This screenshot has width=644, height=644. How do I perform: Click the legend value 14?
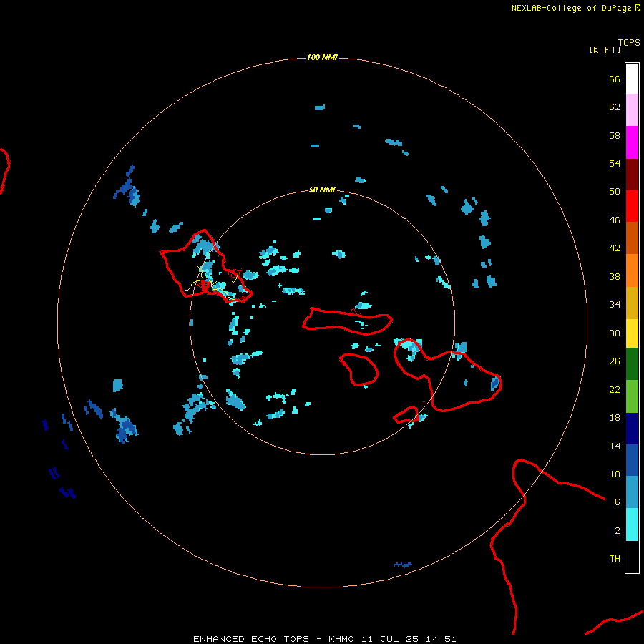[615, 446]
